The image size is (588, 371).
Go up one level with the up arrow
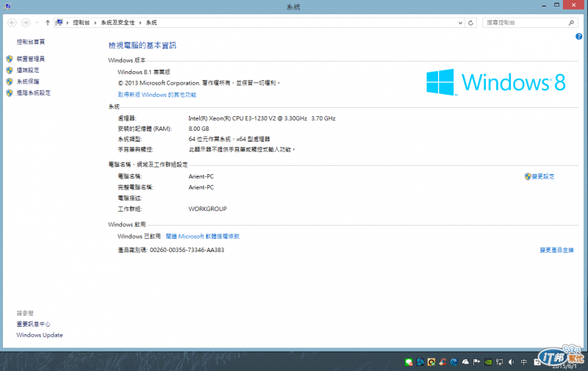point(48,23)
